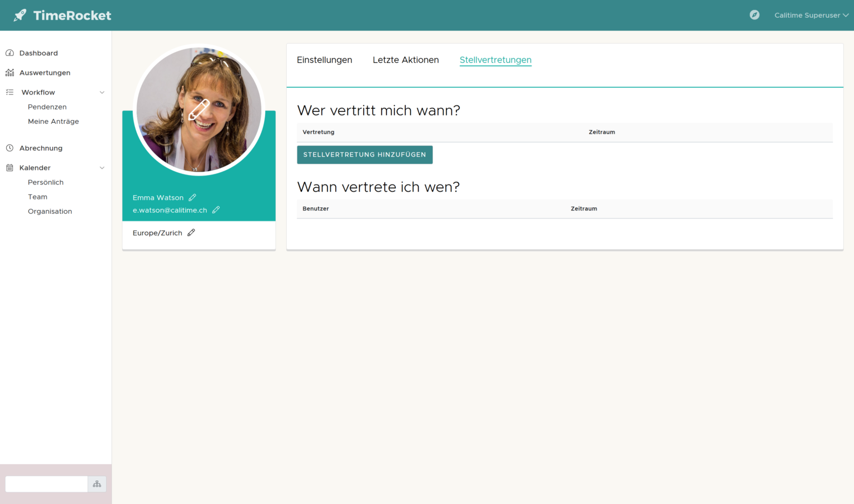Collapse the Workflow section chevron

point(102,92)
